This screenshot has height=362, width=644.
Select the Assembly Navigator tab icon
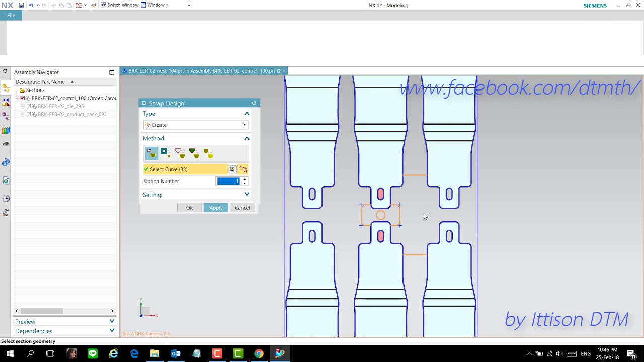(6, 88)
